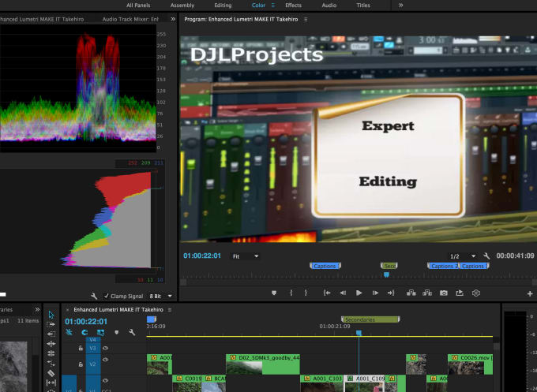
Task: Expand project panel tab overflow chevrons
Action: (37, 309)
